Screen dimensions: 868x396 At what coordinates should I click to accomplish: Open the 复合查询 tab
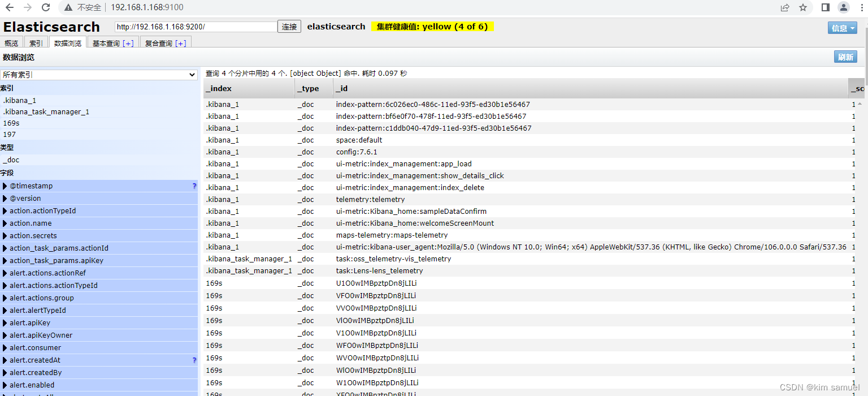point(158,43)
